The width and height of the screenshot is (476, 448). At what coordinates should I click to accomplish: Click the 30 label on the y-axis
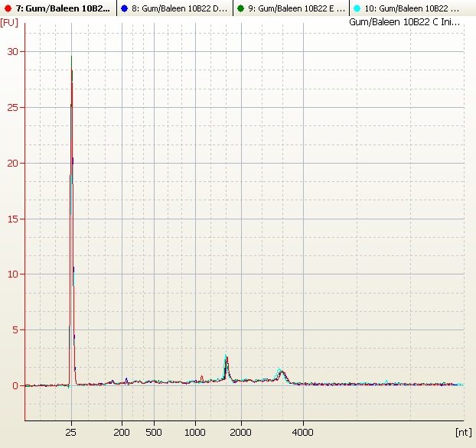pyautogui.click(x=13, y=52)
